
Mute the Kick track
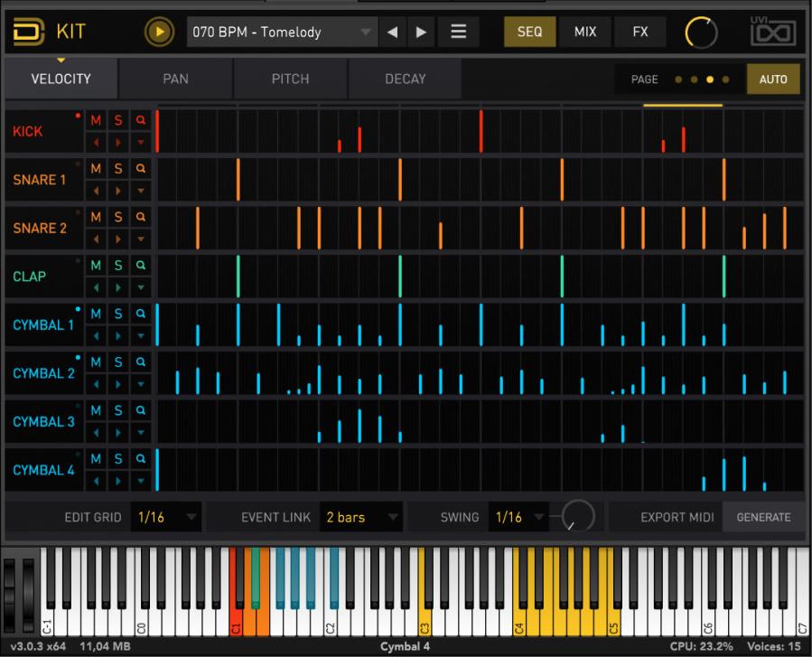[96, 119]
